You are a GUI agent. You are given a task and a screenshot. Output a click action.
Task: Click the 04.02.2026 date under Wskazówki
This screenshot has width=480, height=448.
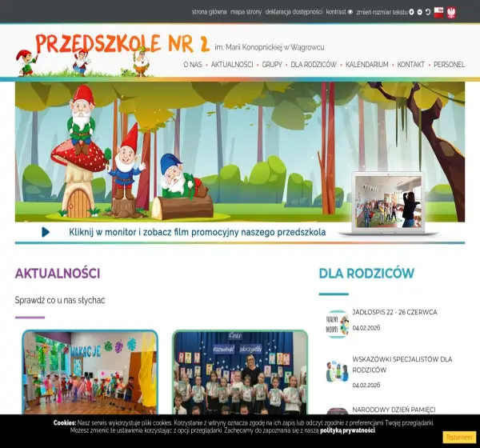(366, 385)
